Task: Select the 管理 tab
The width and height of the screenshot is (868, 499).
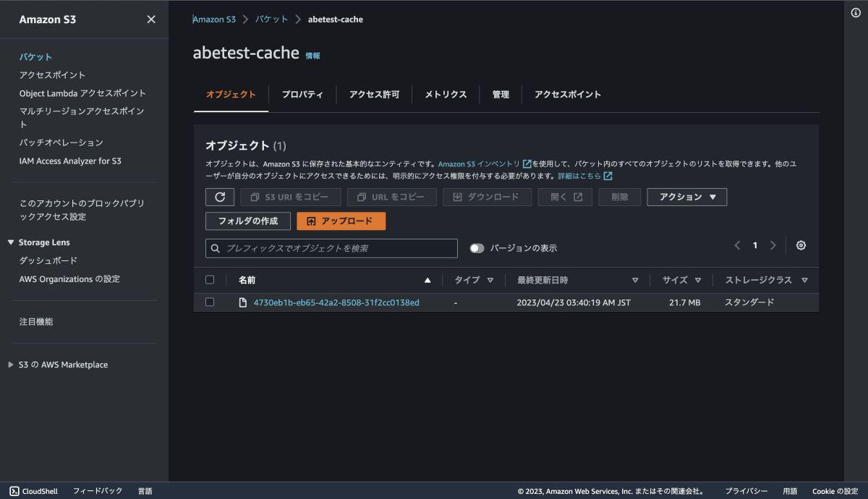Action: tap(501, 95)
